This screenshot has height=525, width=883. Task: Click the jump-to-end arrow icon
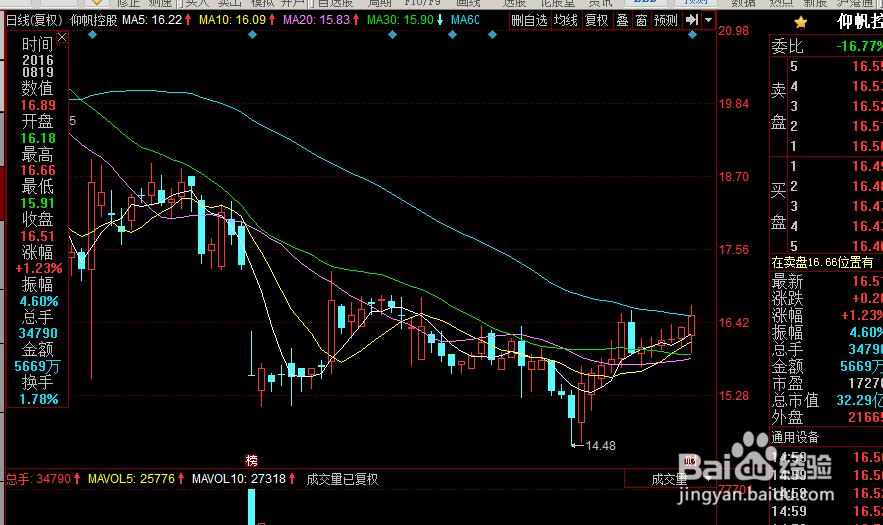point(692,20)
